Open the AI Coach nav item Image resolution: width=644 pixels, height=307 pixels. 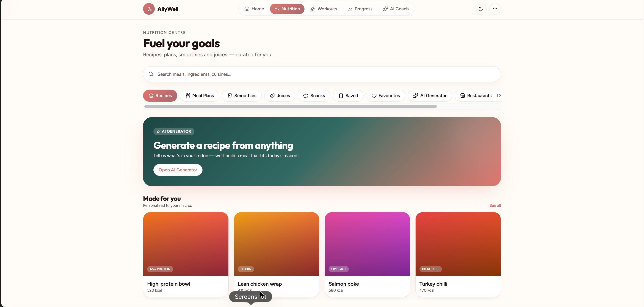click(396, 9)
